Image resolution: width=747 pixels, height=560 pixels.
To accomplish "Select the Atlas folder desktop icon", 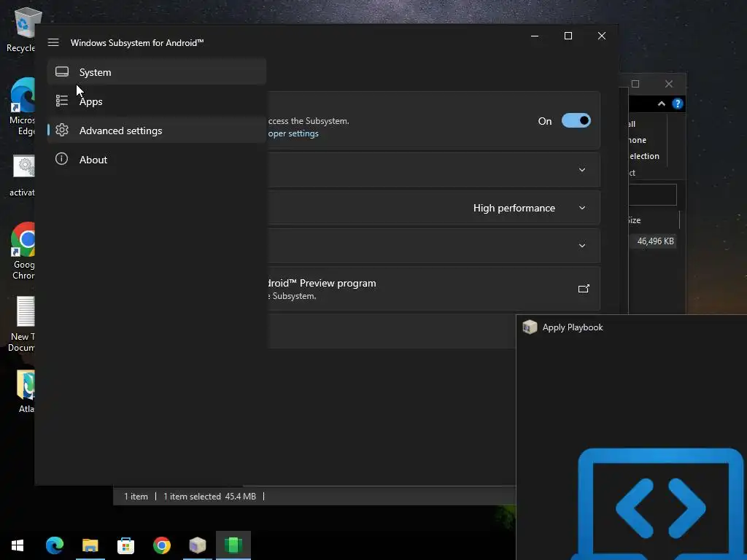I will (x=26, y=392).
